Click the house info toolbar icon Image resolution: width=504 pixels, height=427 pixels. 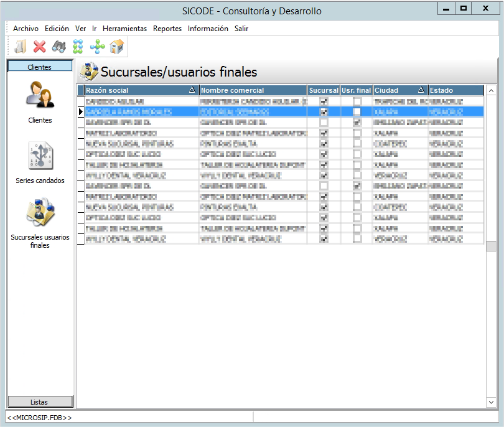coord(116,46)
